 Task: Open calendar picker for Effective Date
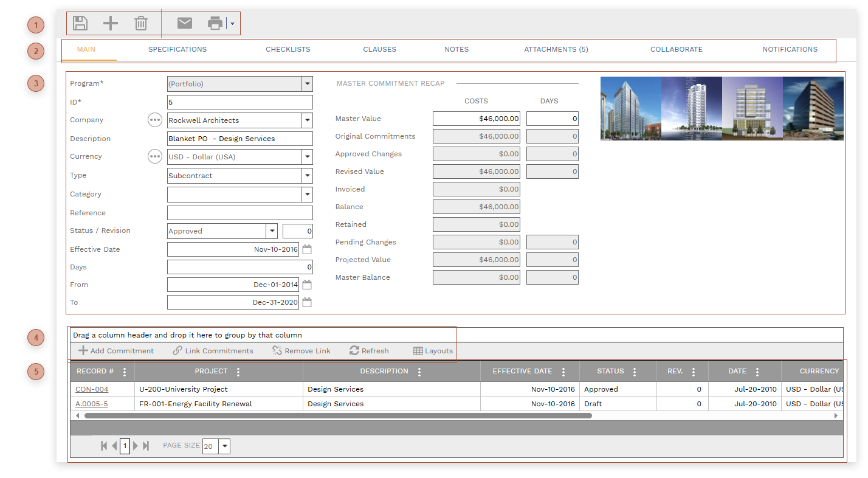point(307,249)
